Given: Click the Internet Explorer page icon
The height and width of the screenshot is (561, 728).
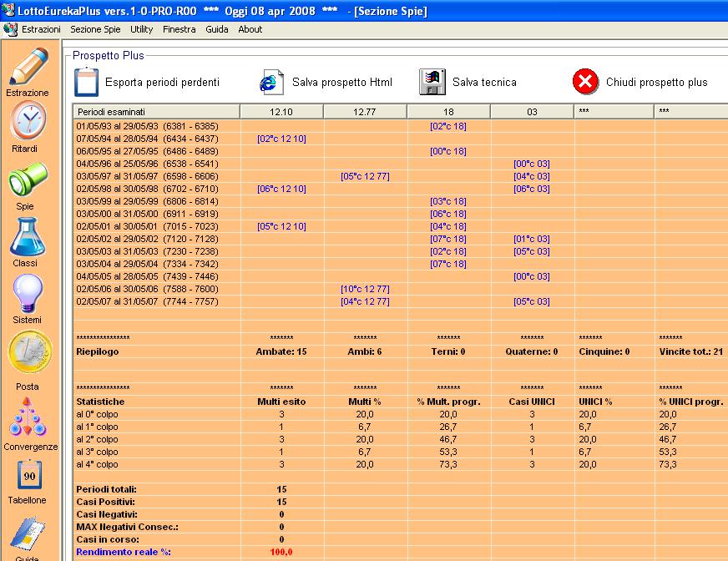Looking at the screenshot, I should 271,82.
